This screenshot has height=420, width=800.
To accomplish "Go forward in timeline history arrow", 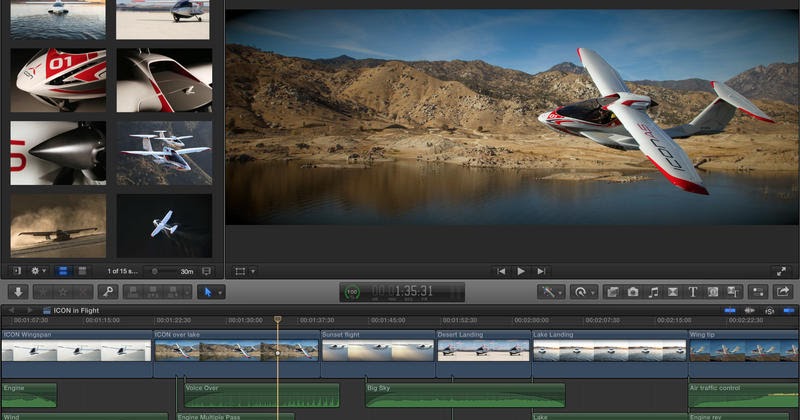I will (x=29, y=310).
